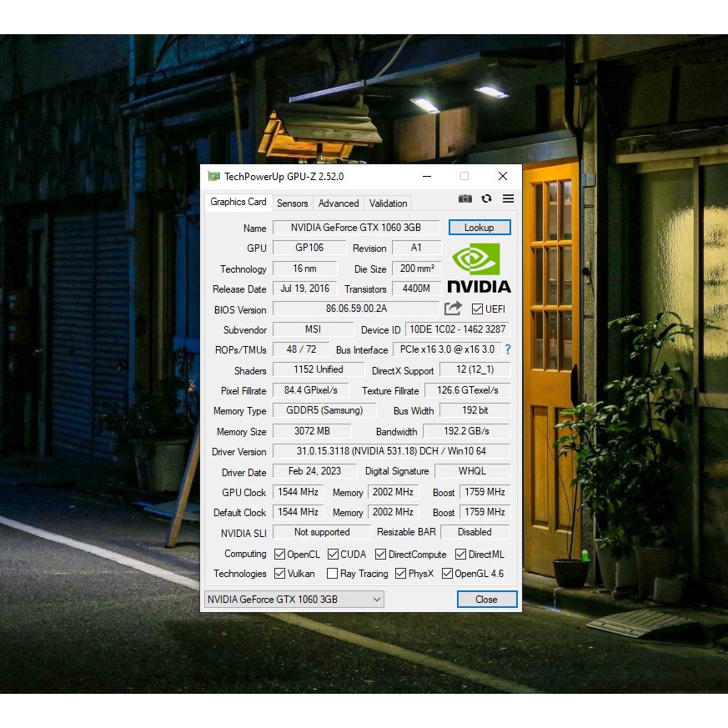Click the Default Clock row Memory value 2002 MHz
Viewport: 728px width, 728px height.
[x=393, y=512]
